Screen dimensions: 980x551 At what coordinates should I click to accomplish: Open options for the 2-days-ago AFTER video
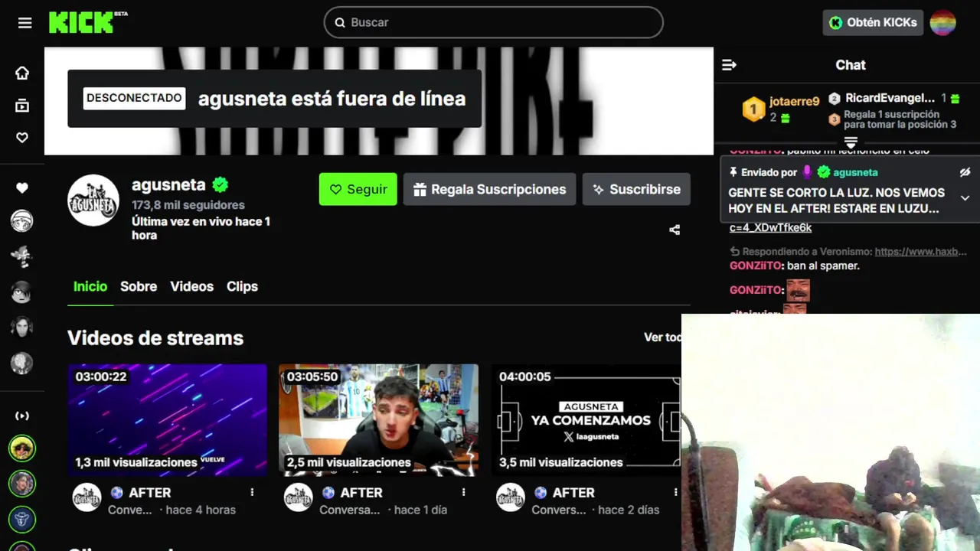(x=675, y=493)
